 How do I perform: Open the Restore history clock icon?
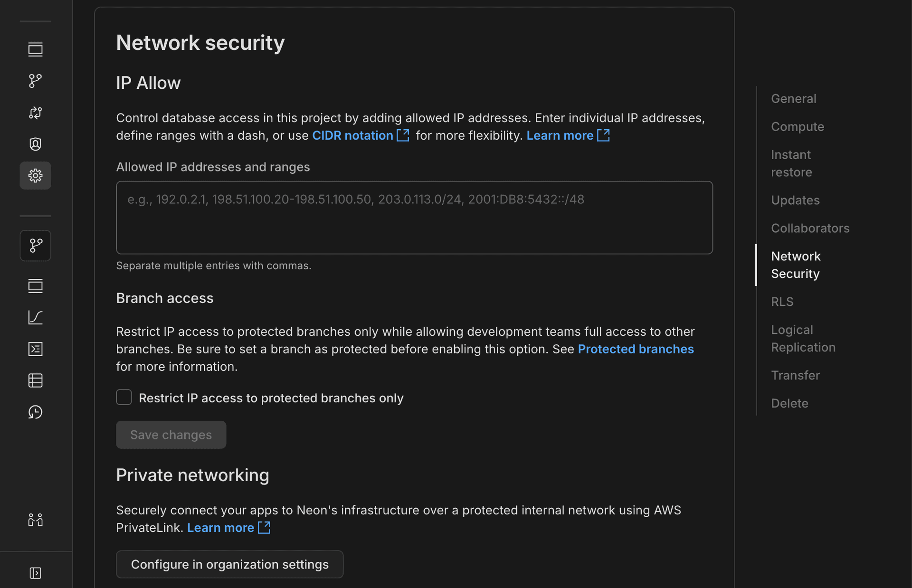35,412
